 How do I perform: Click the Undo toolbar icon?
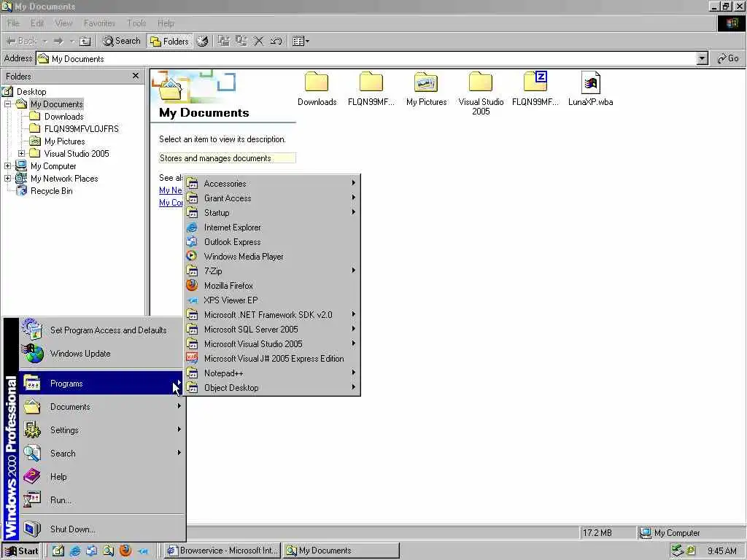tap(276, 42)
